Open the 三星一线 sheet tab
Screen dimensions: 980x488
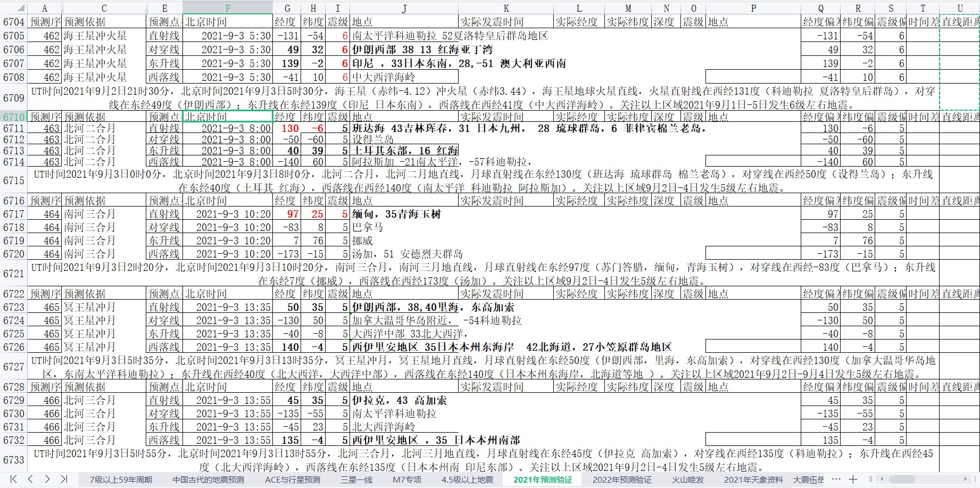point(356,479)
